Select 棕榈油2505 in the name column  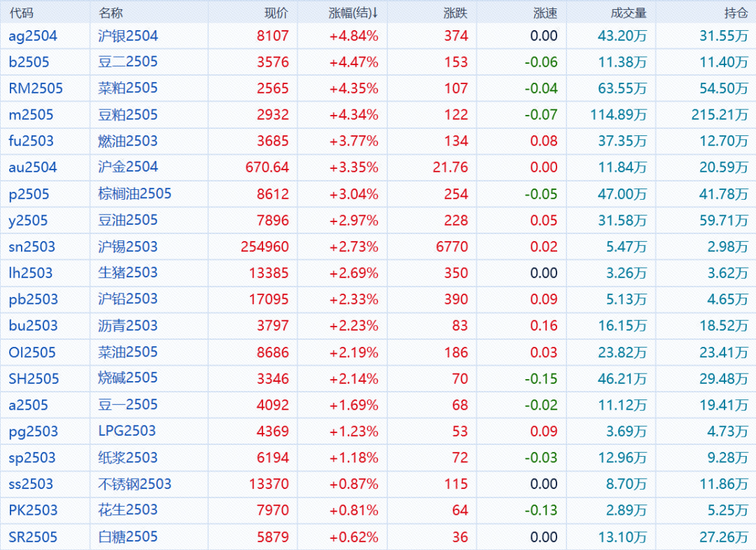(134, 194)
